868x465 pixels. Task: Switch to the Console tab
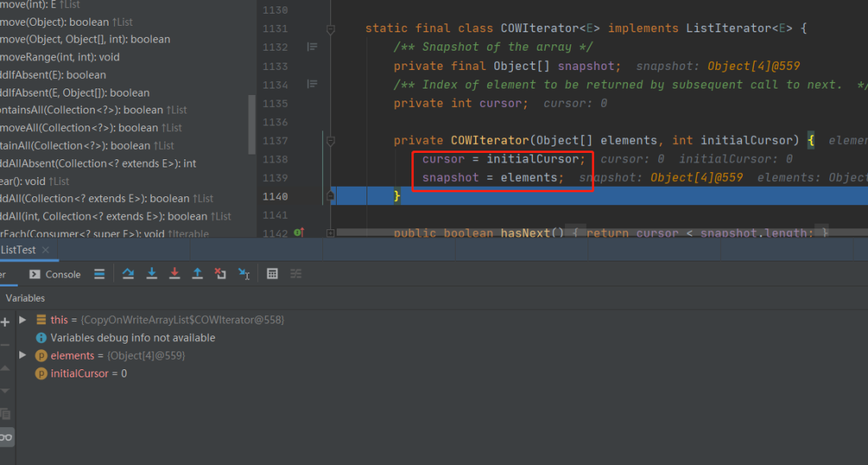(55, 274)
